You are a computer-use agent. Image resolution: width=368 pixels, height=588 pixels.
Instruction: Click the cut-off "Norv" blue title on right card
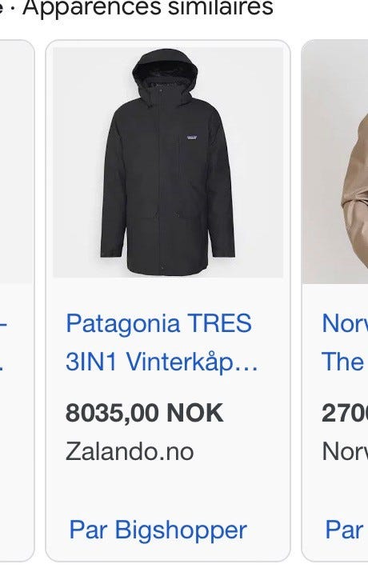pos(345,323)
